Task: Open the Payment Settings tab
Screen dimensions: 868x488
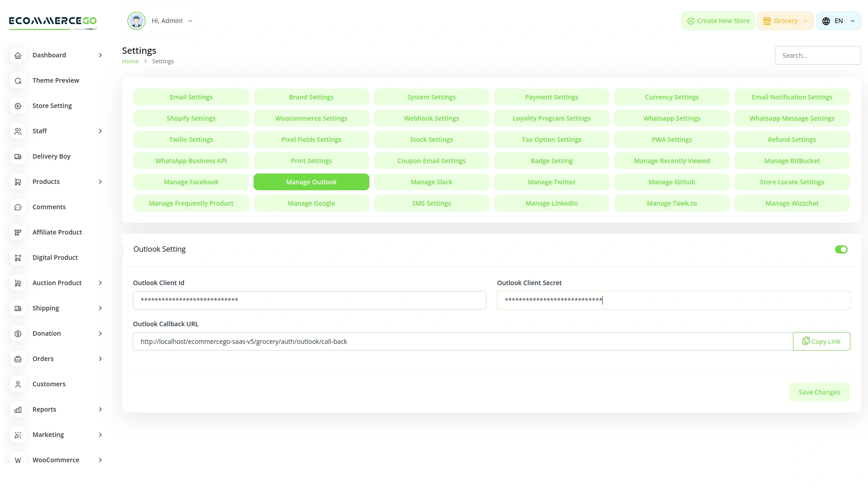Action: [552, 97]
